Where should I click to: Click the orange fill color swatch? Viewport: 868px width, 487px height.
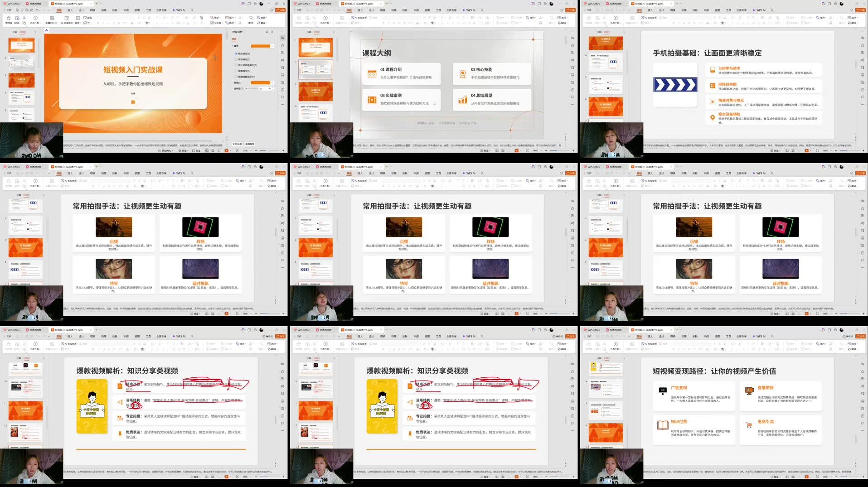pos(261,46)
